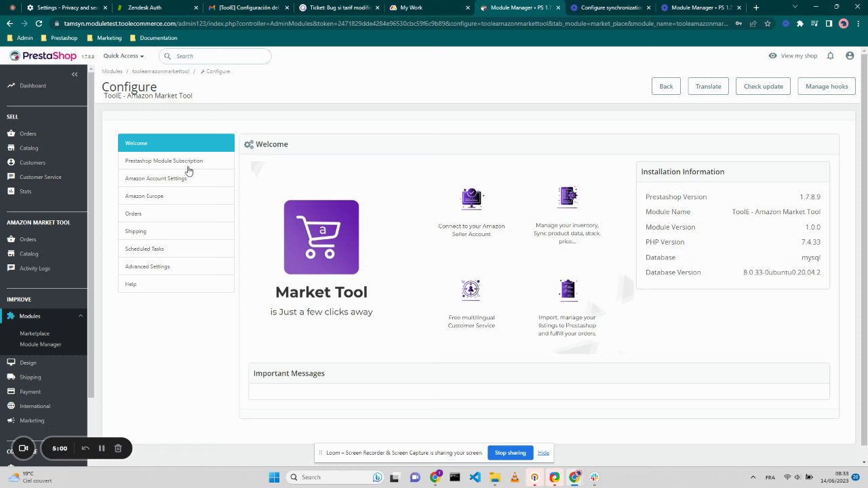Screen dimensions: 868x488
Task: Click the Modules breadcrumb link
Action: click(112, 71)
